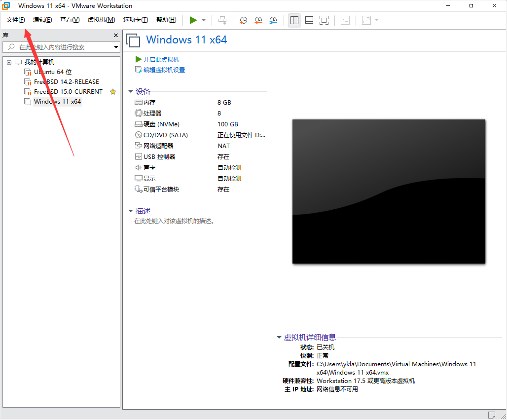
Task: Click the send Ctrl+Alt+Del toolbar icon
Action: click(222, 20)
